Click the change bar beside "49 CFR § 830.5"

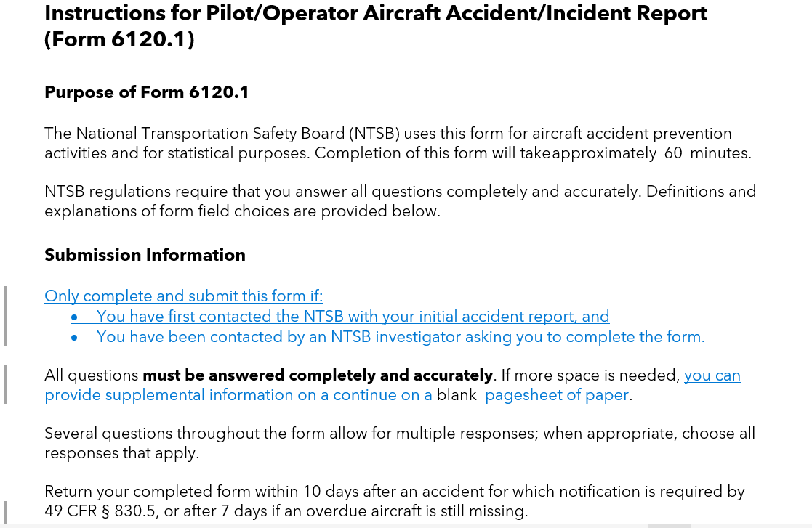(x=6, y=511)
